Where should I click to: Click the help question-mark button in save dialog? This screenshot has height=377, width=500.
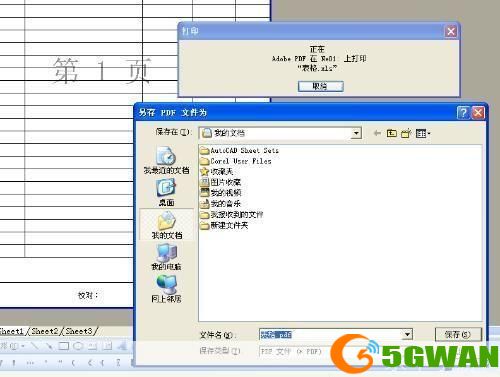tap(463, 113)
